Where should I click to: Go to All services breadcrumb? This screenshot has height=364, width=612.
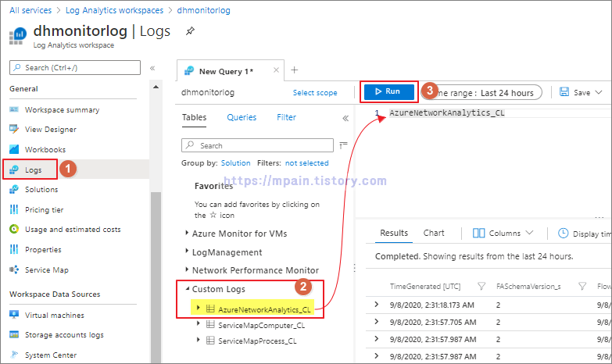tap(30, 10)
